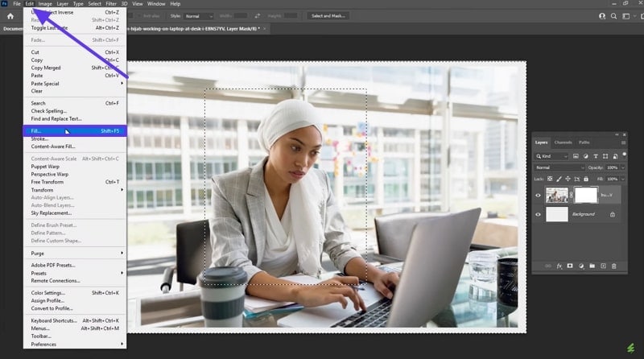Choose Fill... from Edit menu
This screenshot has width=644, height=359.
pyautogui.click(x=75, y=131)
